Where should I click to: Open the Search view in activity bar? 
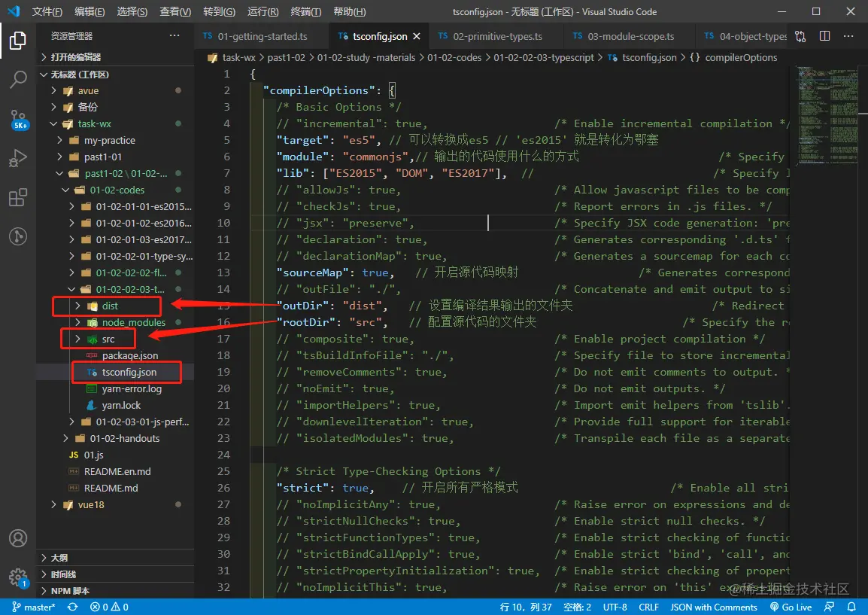click(x=18, y=80)
